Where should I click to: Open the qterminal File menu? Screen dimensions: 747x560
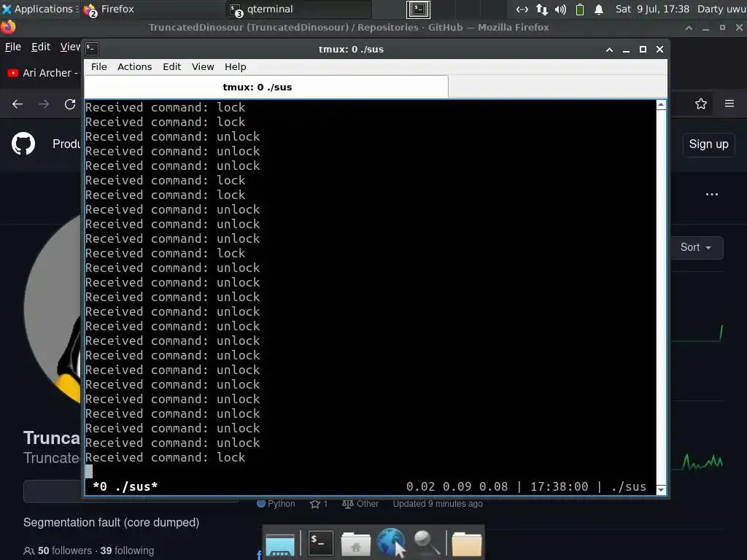[99, 66]
